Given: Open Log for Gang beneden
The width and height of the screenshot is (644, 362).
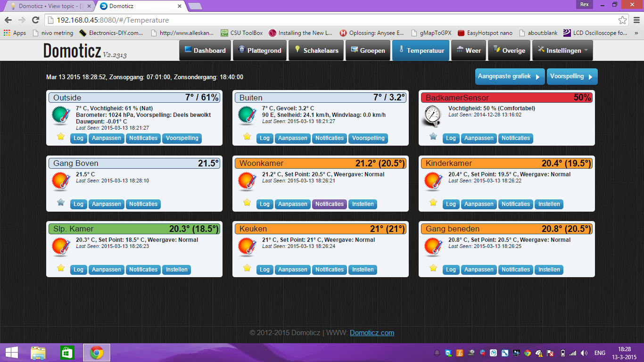Looking at the screenshot, I should [451, 270].
